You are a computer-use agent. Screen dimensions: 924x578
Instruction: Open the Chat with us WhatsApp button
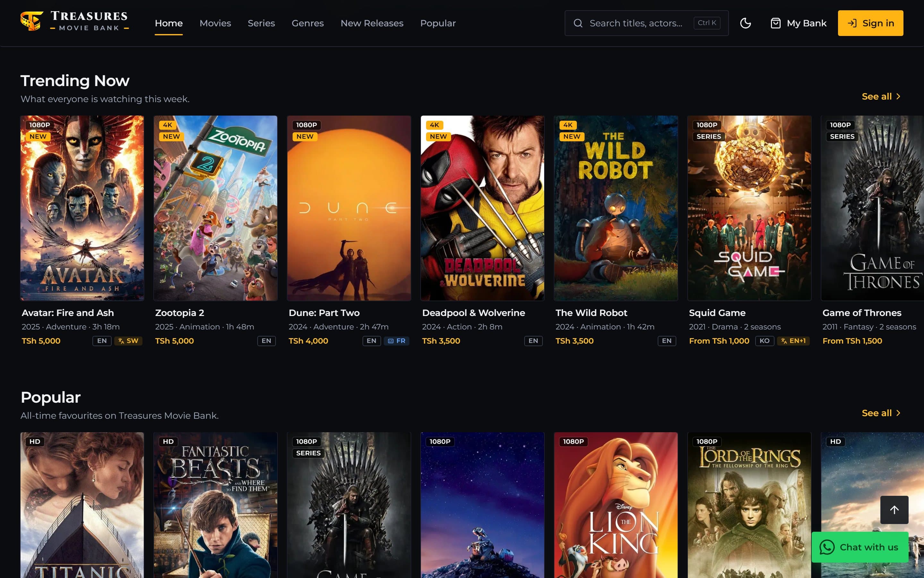click(x=860, y=547)
